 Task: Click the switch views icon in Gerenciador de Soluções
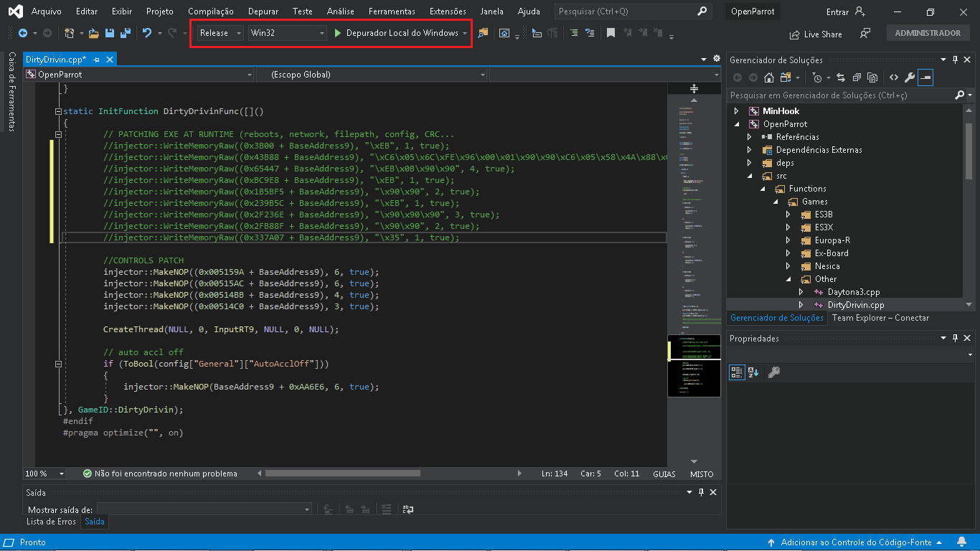[x=785, y=77]
